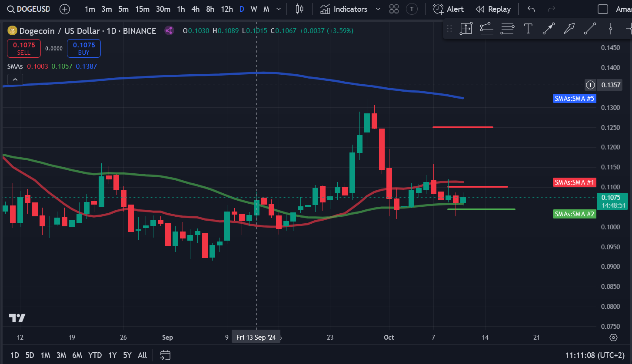Click the 0.1075 SELL button
The height and width of the screenshot is (364, 632).
(24, 48)
